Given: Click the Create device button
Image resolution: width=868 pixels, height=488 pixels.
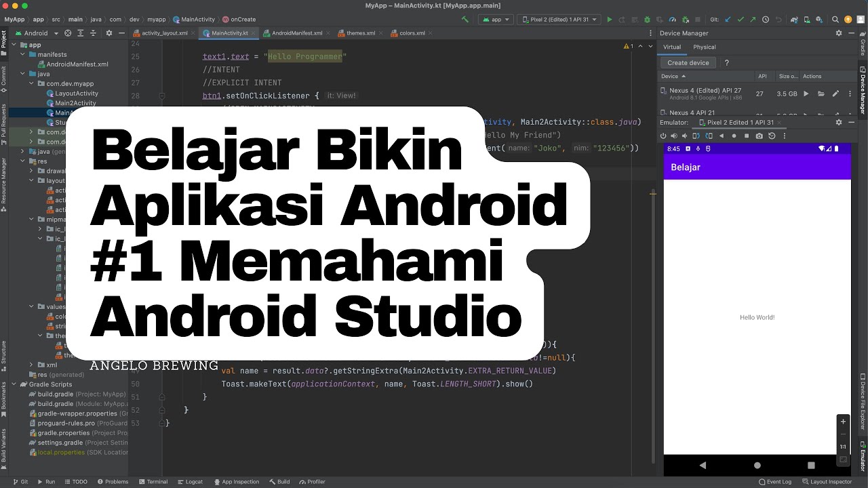Looking at the screenshot, I should (688, 62).
